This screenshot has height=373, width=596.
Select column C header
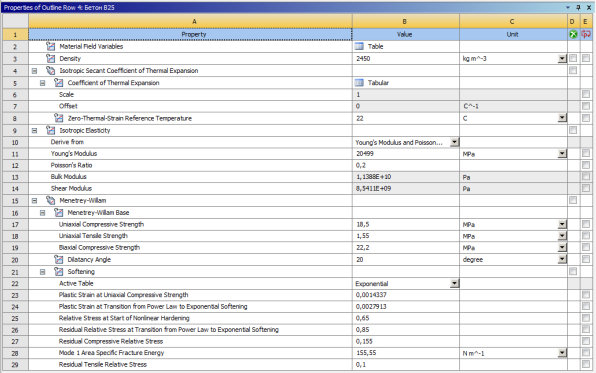[513, 21]
